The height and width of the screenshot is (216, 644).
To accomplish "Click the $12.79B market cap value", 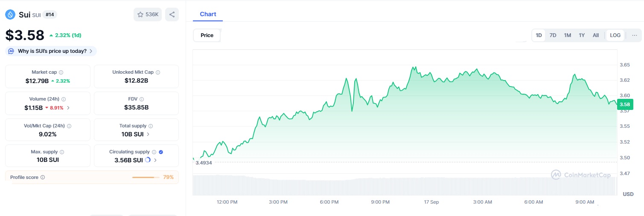I will 37,81.
